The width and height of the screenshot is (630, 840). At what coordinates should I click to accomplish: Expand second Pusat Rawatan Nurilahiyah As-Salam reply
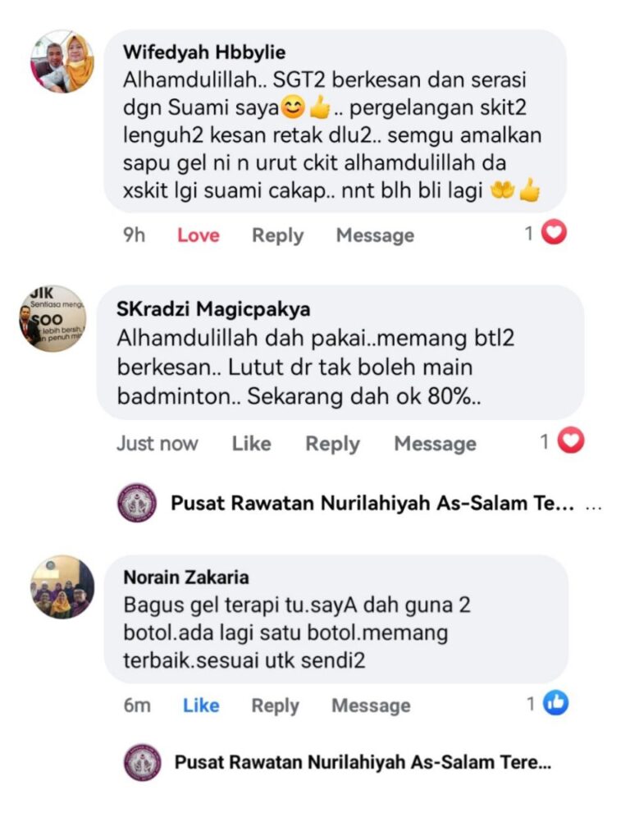click(363, 762)
